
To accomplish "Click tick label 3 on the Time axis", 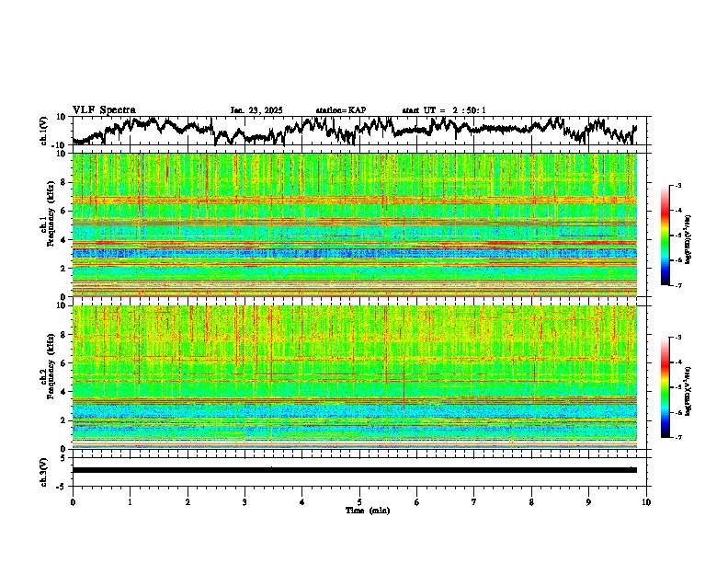I will (x=245, y=502).
